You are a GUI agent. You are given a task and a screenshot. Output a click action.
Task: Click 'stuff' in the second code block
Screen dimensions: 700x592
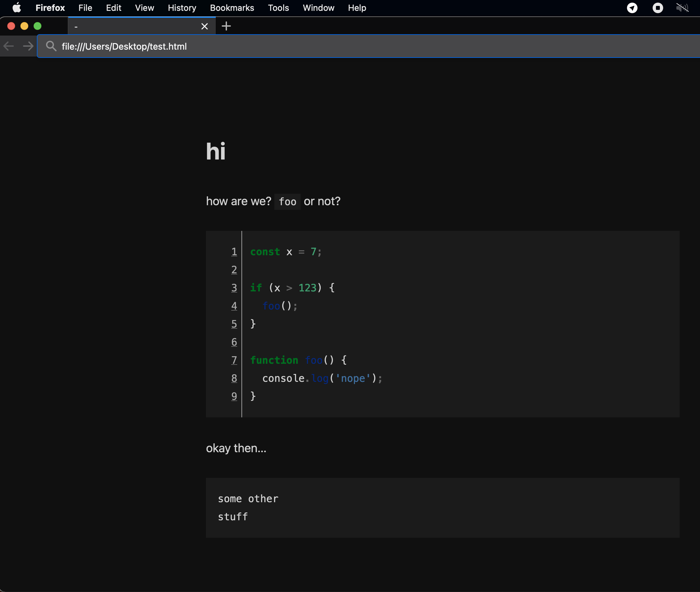point(233,517)
